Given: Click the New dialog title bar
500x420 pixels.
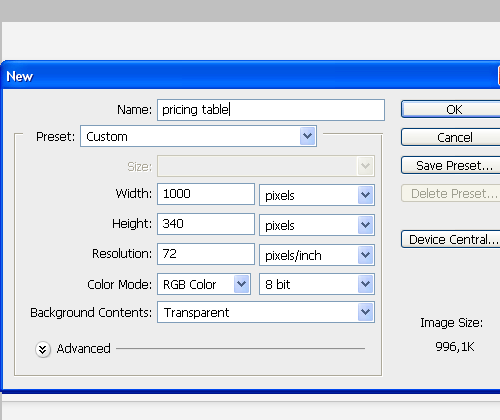Looking at the screenshot, I should 250,76.
